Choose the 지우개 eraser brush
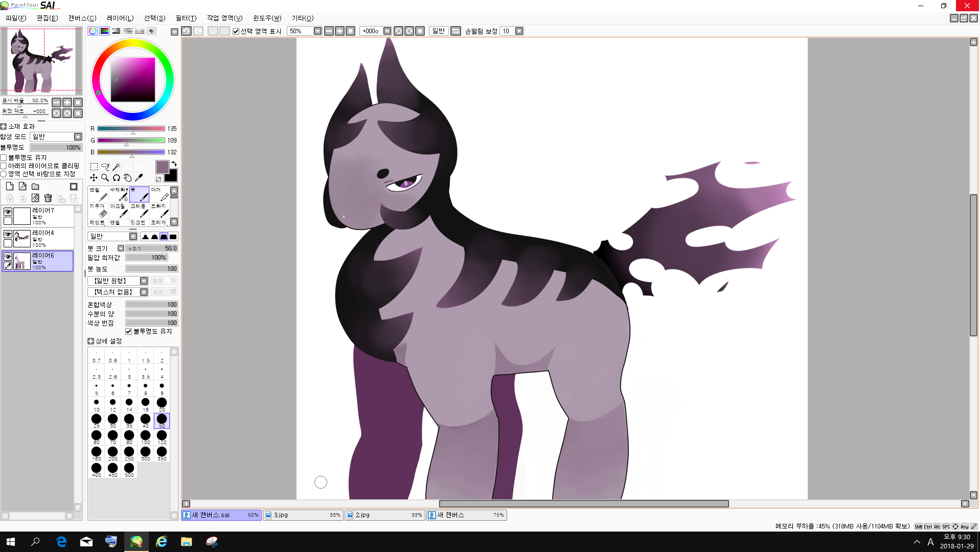The width and height of the screenshot is (980, 552). click(98, 210)
